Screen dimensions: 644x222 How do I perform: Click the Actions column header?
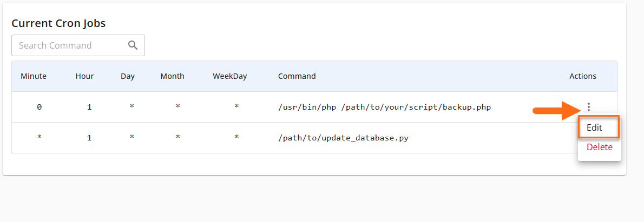click(582, 76)
